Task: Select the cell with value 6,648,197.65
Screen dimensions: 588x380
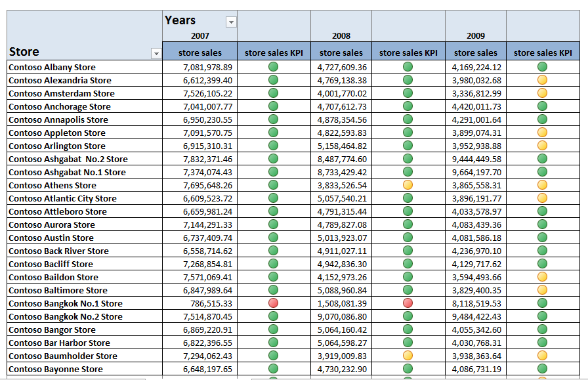Action: 200,369
